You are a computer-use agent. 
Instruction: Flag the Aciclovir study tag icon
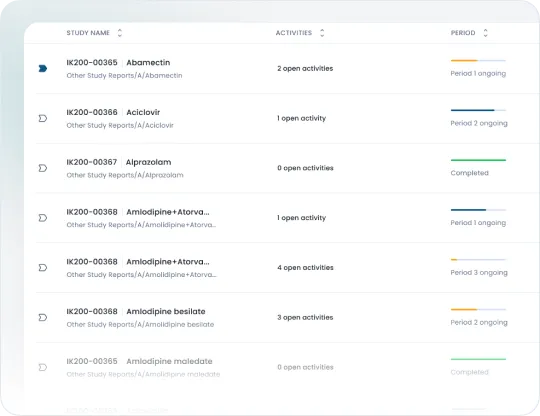tap(43, 118)
